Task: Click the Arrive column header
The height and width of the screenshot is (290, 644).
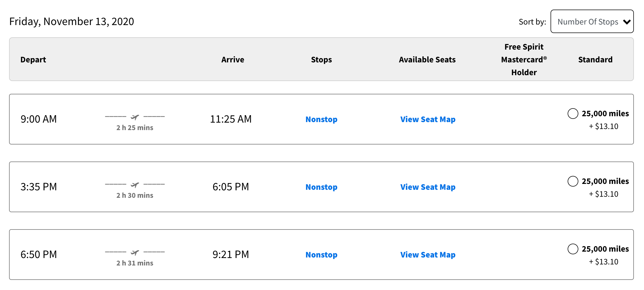Action: [232, 59]
